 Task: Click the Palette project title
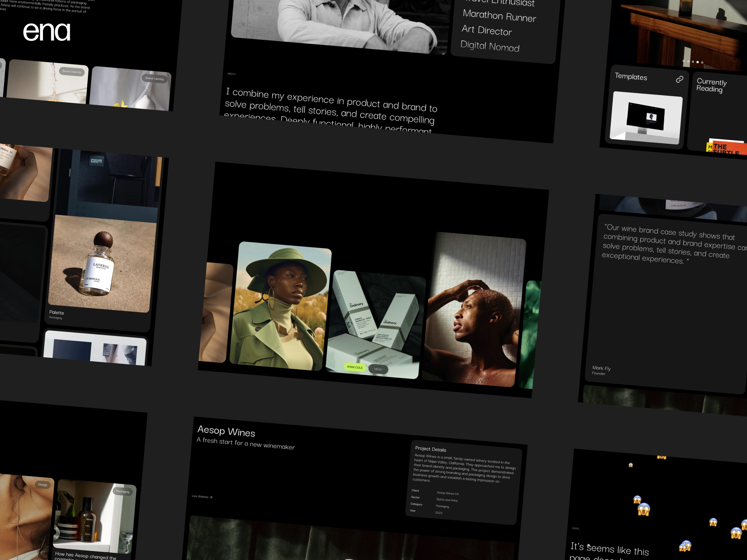coord(56,313)
